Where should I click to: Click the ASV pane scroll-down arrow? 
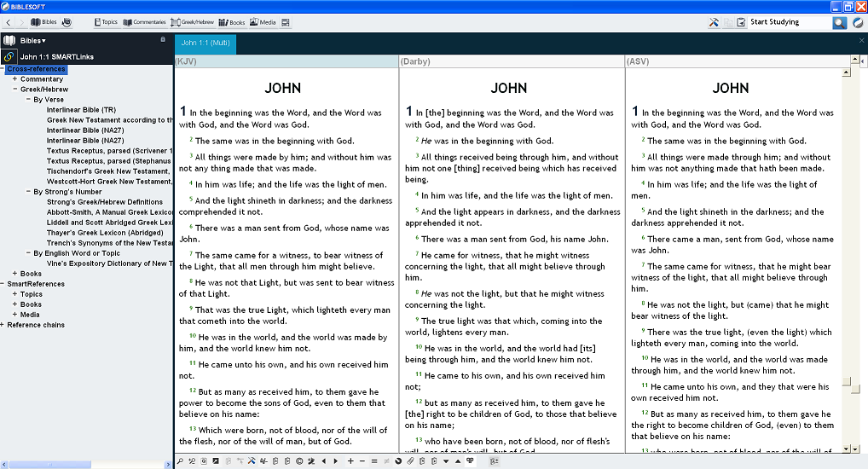point(846,449)
